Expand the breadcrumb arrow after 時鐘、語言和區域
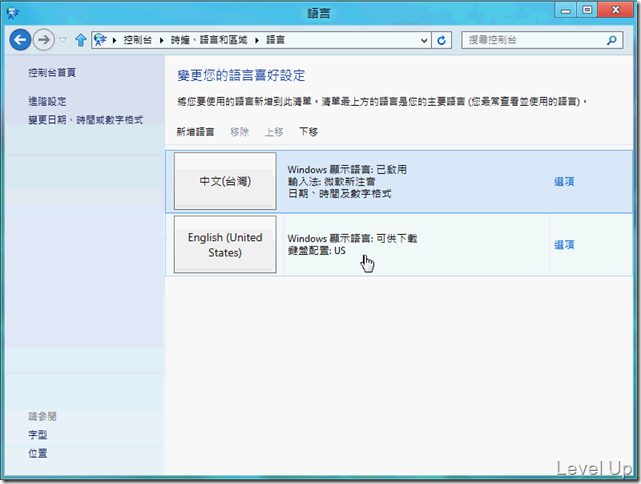The image size is (641, 484). pyautogui.click(x=257, y=40)
